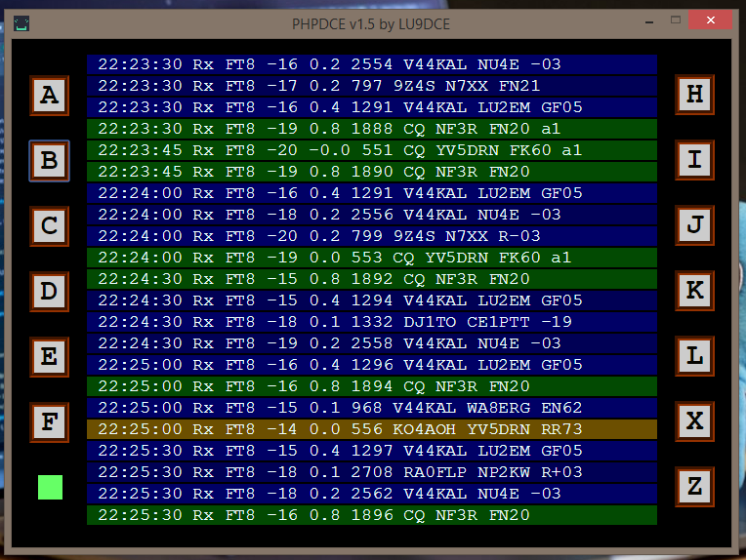This screenshot has width=746, height=560.
Task: Select row 22:24:00 9Z4S N7XX R-03
Action: pos(372,236)
